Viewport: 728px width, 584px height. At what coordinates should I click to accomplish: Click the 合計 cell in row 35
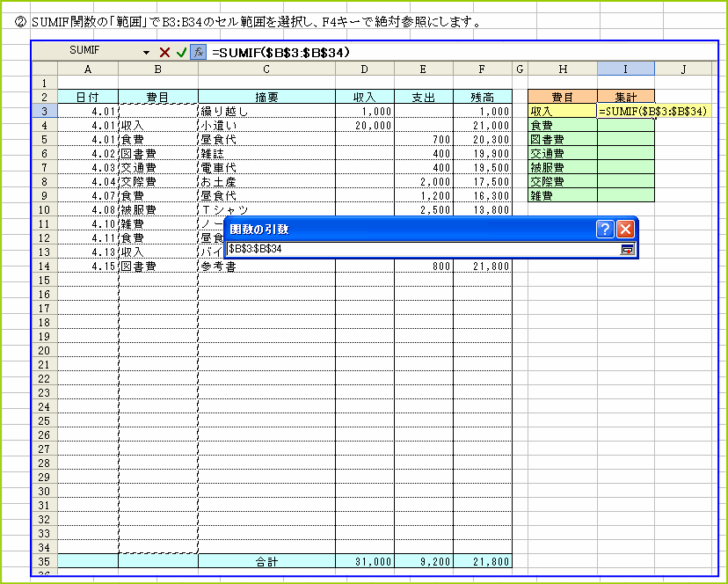pyautogui.click(x=266, y=561)
